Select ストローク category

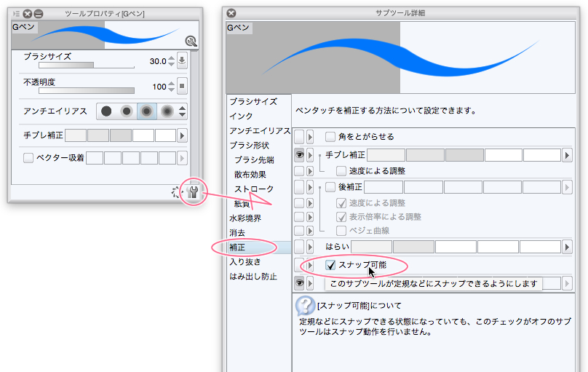click(254, 189)
